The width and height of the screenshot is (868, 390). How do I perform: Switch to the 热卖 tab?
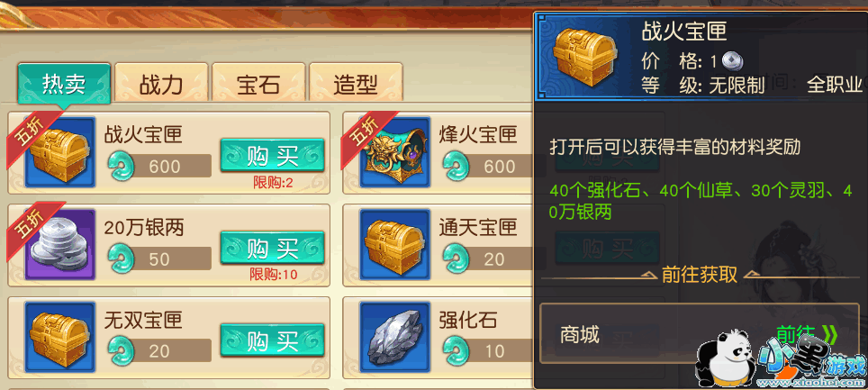(x=64, y=84)
